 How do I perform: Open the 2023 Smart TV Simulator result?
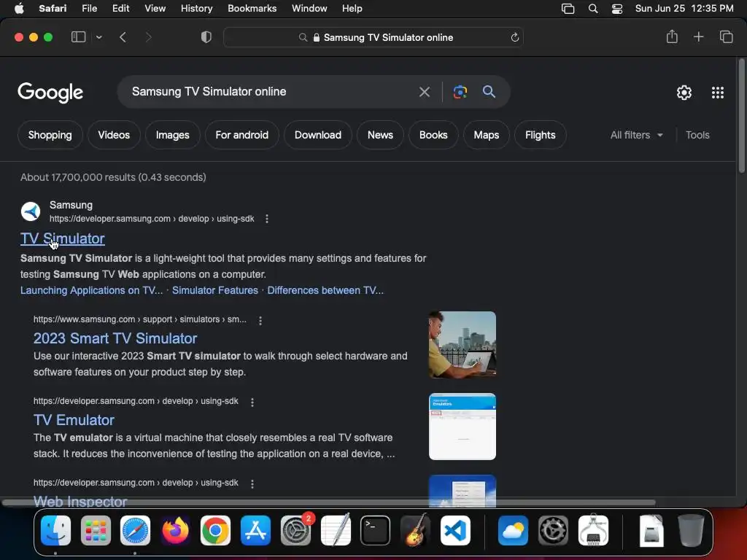(115, 338)
